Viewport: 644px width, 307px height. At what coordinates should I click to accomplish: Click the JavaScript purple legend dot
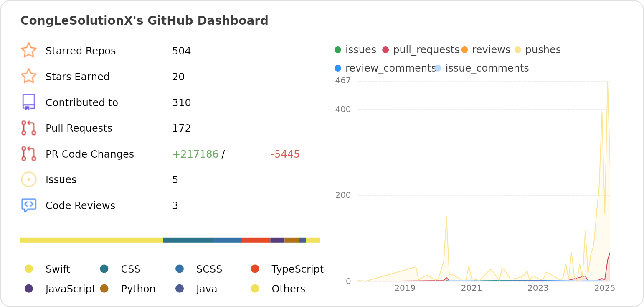click(x=29, y=289)
